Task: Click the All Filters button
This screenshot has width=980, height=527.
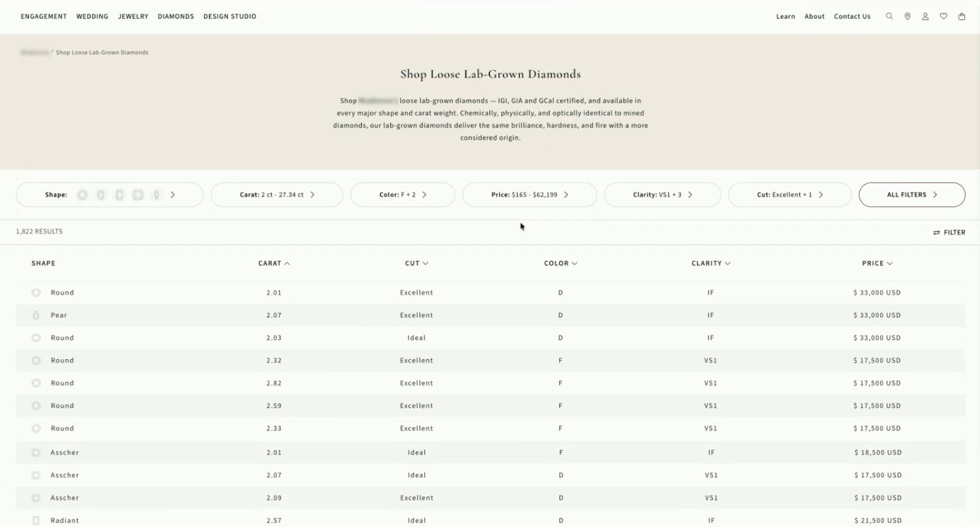Action: click(x=912, y=195)
